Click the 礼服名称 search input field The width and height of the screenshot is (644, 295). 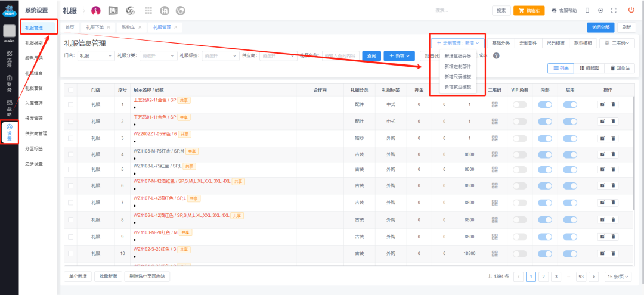pos(341,56)
